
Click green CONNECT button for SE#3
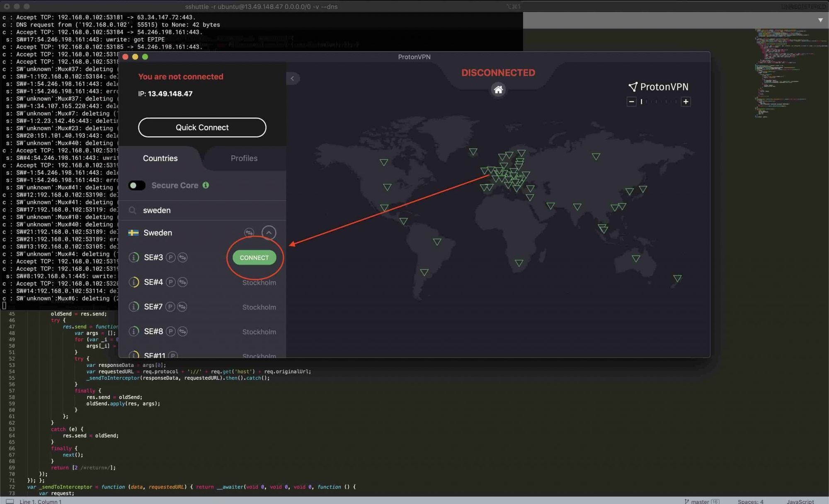254,258
